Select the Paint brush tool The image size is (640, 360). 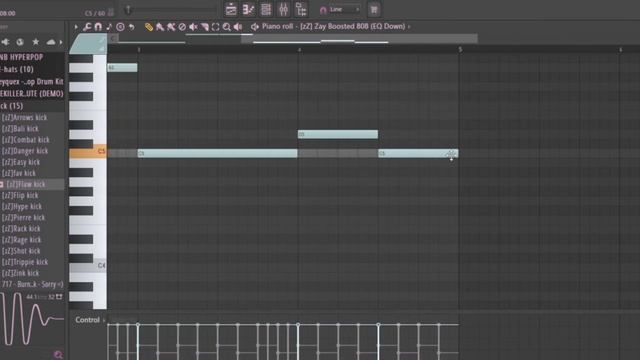tap(160, 27)
